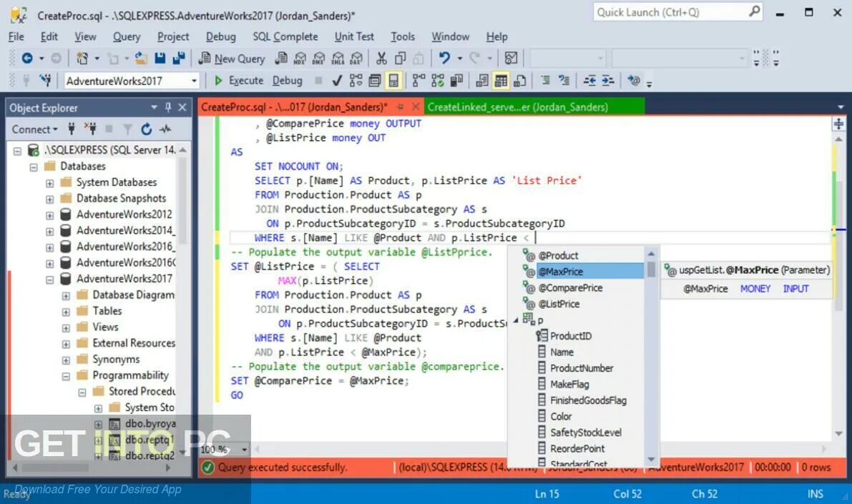The height and width of the screenshot is (504, 852).
Task: Expand the System Databases node
Action: 49,183
